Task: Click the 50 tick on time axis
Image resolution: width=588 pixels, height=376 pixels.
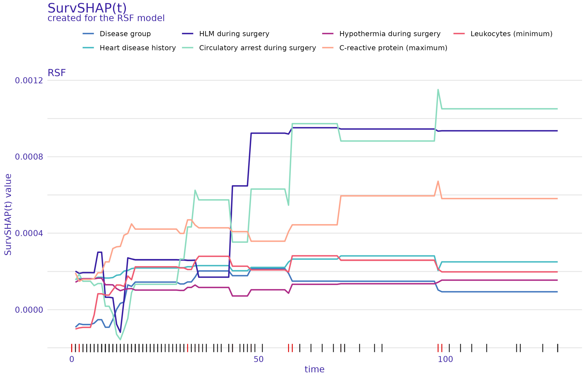Action: [x=259, y=359]
